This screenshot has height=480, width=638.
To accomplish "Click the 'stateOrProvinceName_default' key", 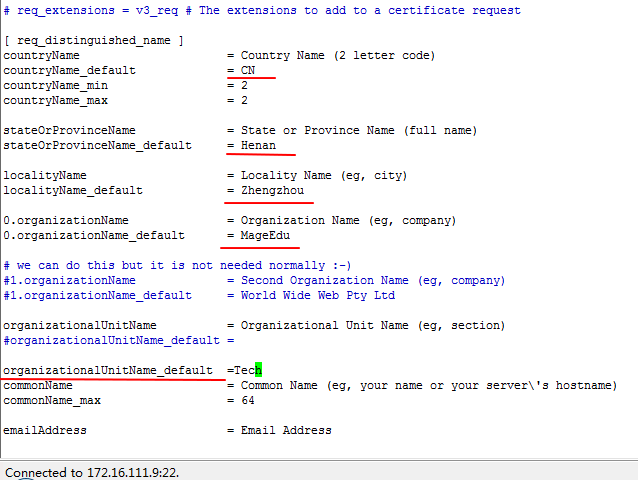I will click(98, 145).
